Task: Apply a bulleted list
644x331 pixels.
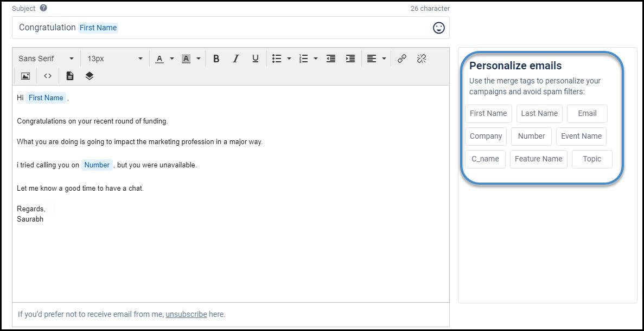Action: [x=277, y=58]
